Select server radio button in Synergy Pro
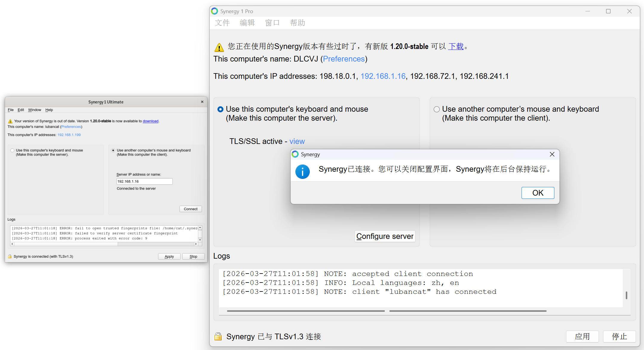Viewport: 644px width, 350px height. pyautogui.click(x=220, y=109)
